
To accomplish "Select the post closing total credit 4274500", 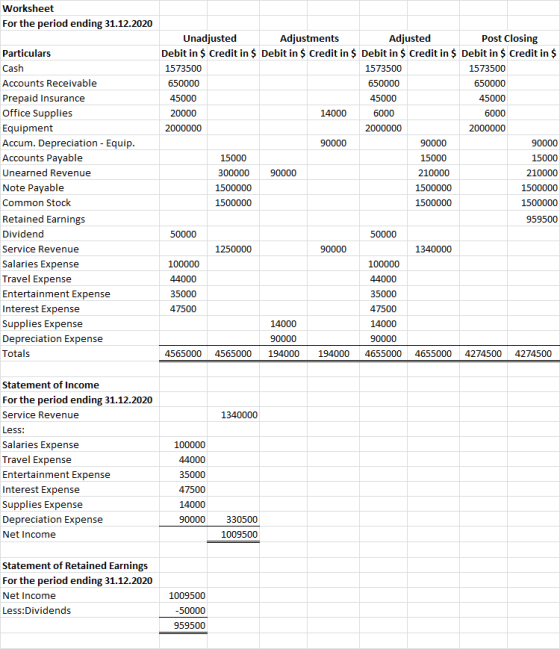I will click(533, 353).
